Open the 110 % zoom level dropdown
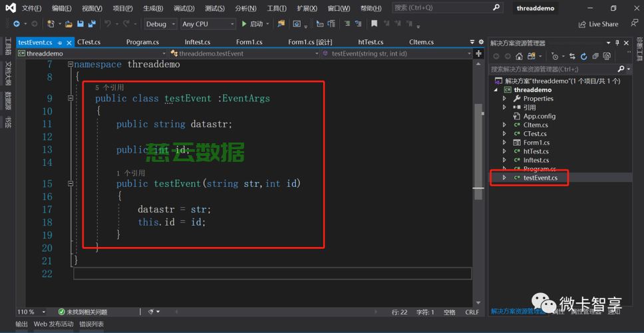The width and height of the screenshot is (644, 333). [32, 312]
